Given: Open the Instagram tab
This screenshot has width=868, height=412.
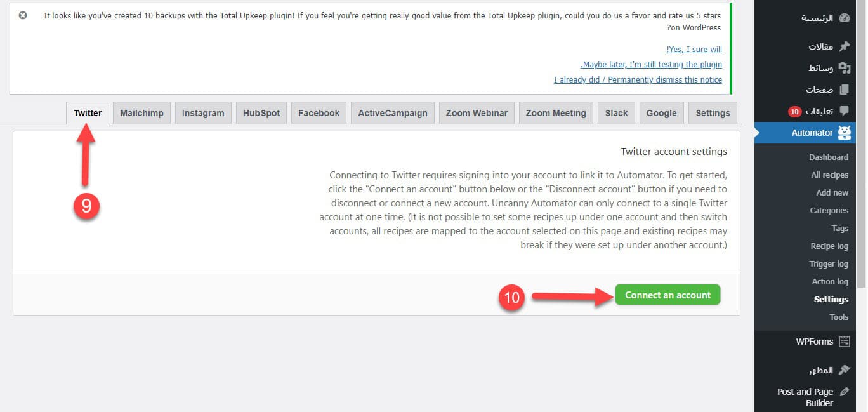Looking at the screenshot, I should click(x=203, y=113).
